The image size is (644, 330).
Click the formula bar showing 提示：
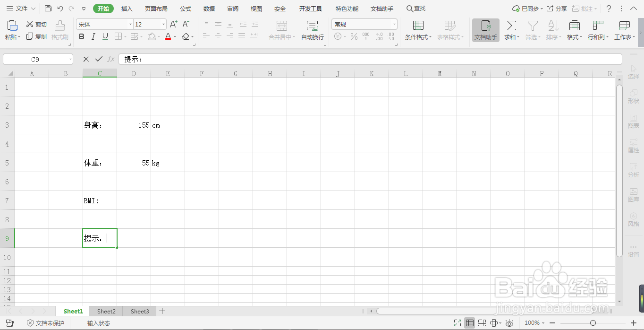[x=370, y=59]
